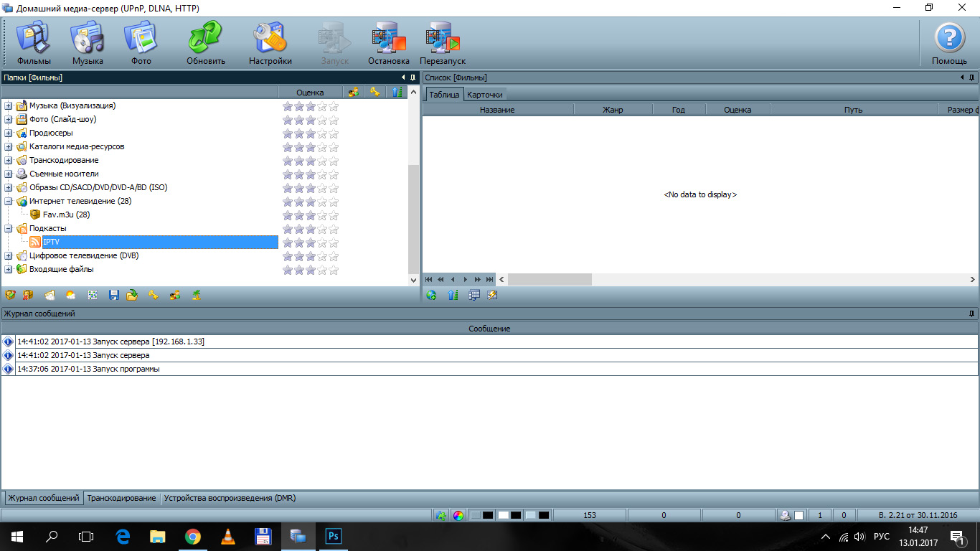The width and height of the screenshot is (980, 551).
Task: Pin the Папки [Фильмы] panel
Action: pos(413,77)
